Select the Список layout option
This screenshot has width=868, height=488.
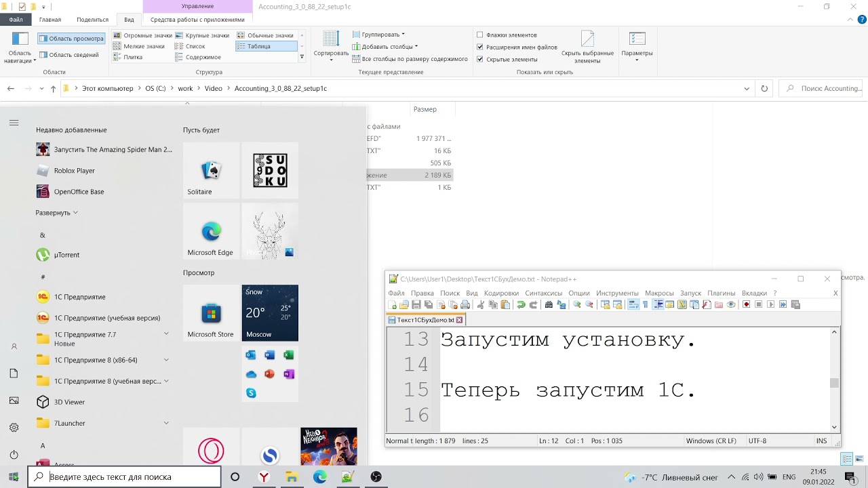click(190, 46)
